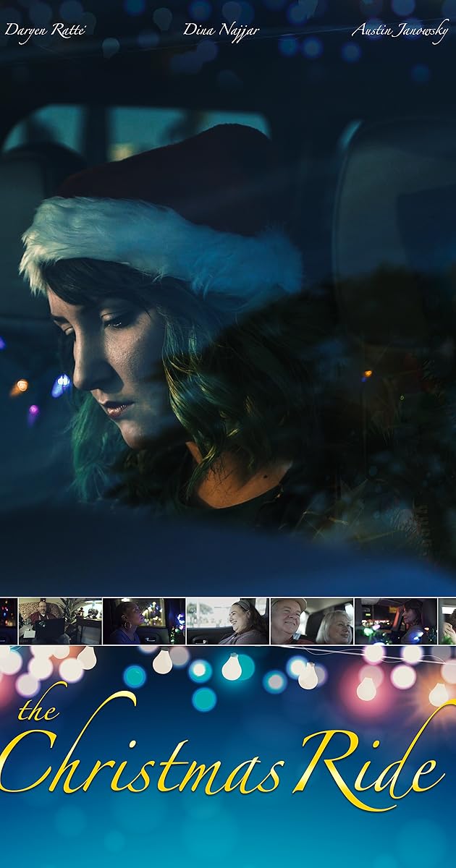Select thumbnail of driver at night
The height and width of the screenshot is (868, 456).
396,621
